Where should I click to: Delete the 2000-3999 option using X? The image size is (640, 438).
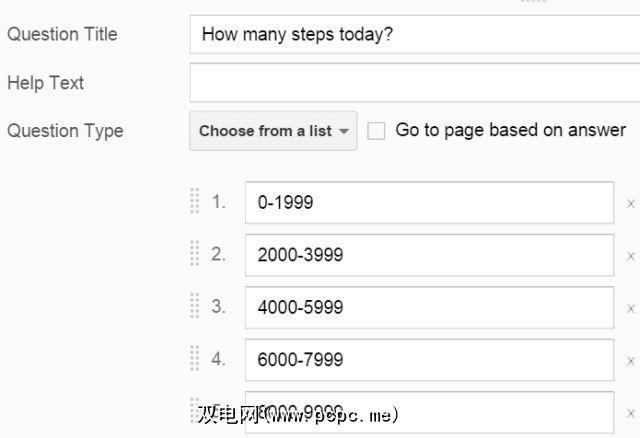[631, 255]
